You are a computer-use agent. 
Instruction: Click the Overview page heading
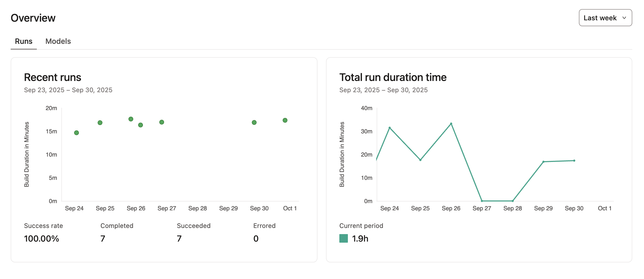[x=33, y=18]
